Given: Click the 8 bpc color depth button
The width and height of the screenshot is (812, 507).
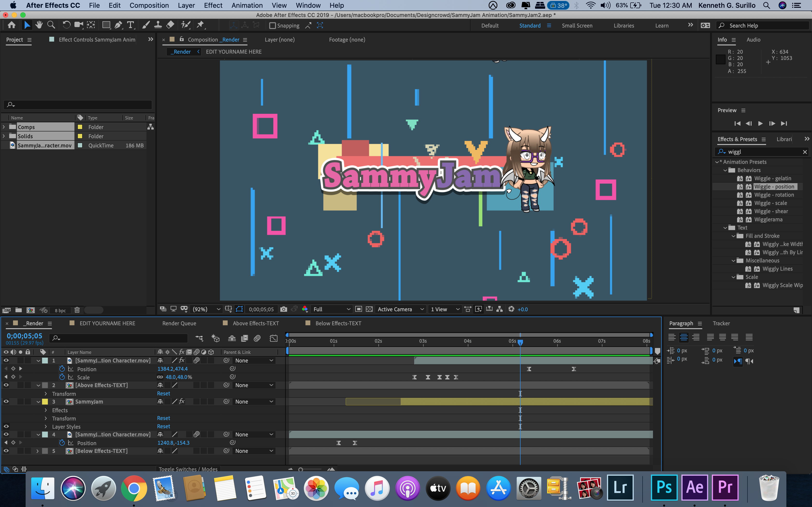Looking at the screenshot, I should pyautogui.click(x=60, y=311).
